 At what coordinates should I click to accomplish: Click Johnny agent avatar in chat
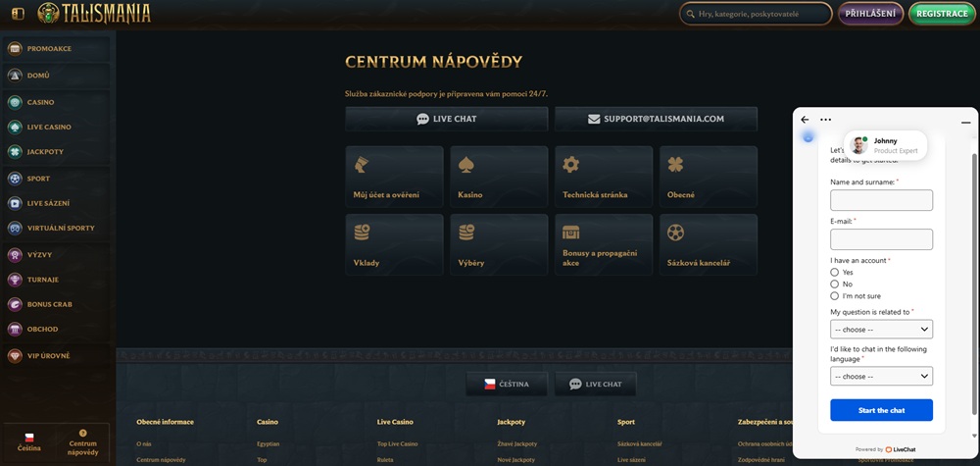pyautogui.click(x=859, y=145)
